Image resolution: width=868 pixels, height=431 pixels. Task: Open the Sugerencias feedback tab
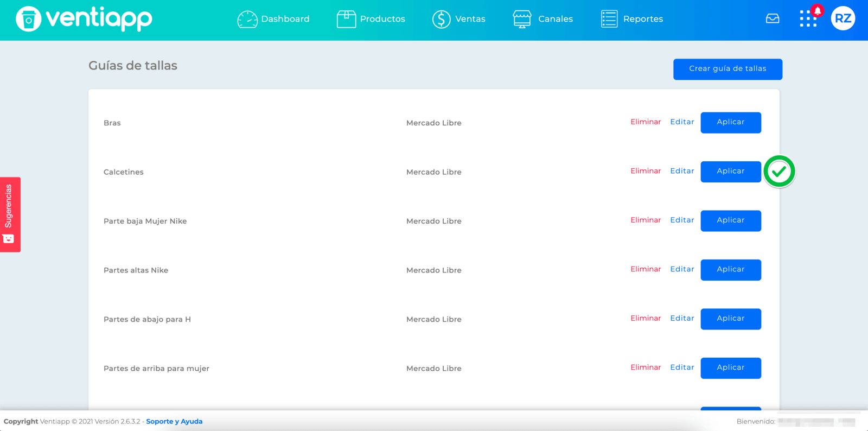pos(10,214)
